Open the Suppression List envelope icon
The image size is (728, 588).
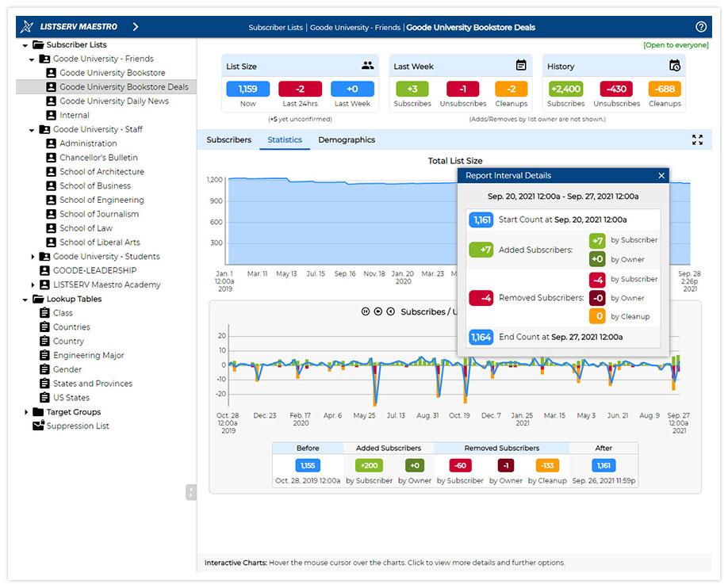click(x=39, y=425)
